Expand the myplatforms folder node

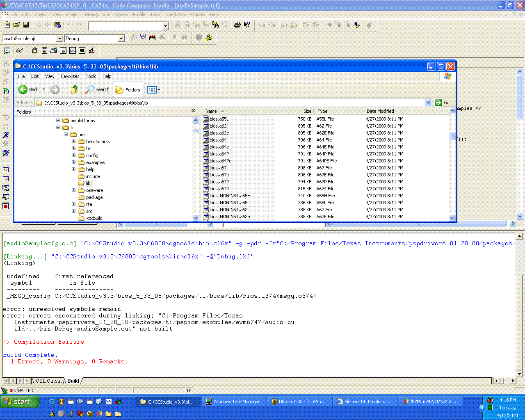(58, 121)
